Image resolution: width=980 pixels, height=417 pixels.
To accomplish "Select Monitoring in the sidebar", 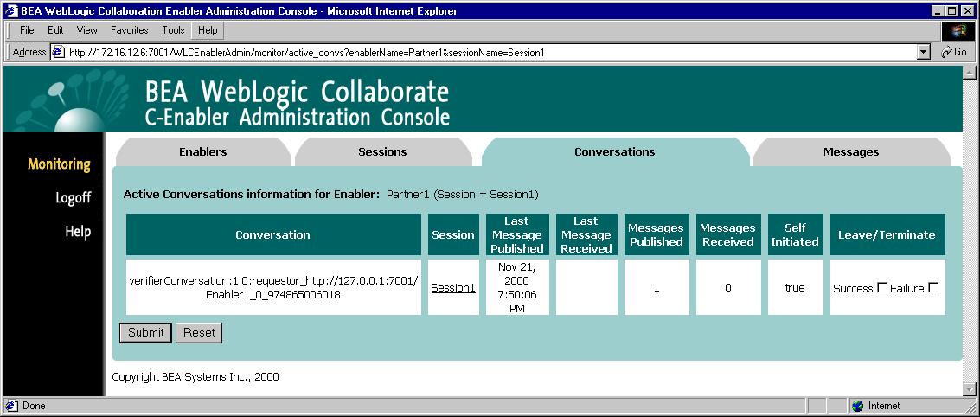I will [x=60, y=164].
